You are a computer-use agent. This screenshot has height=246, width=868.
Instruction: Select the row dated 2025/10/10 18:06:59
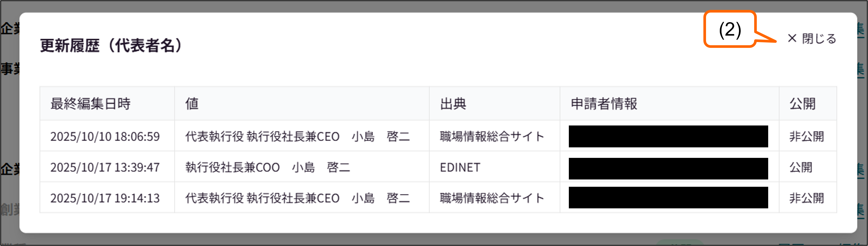pos(105,137)
